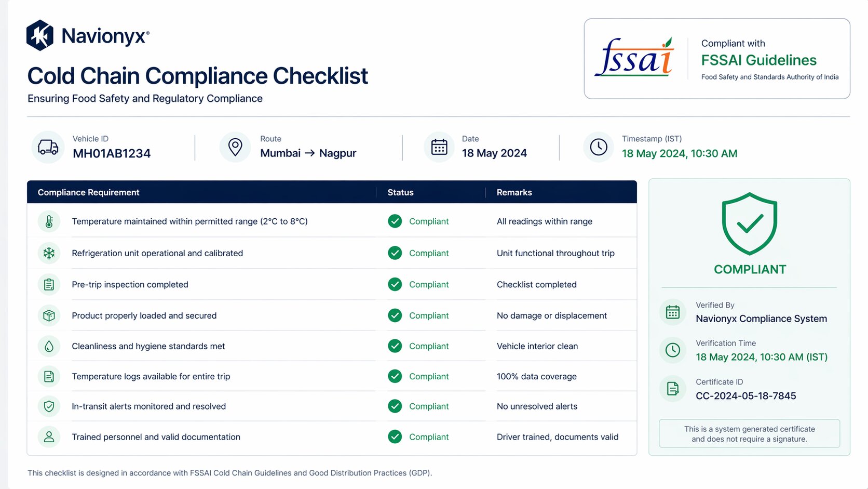Click the truck icon beside Vehicle ID

[48, 147]
